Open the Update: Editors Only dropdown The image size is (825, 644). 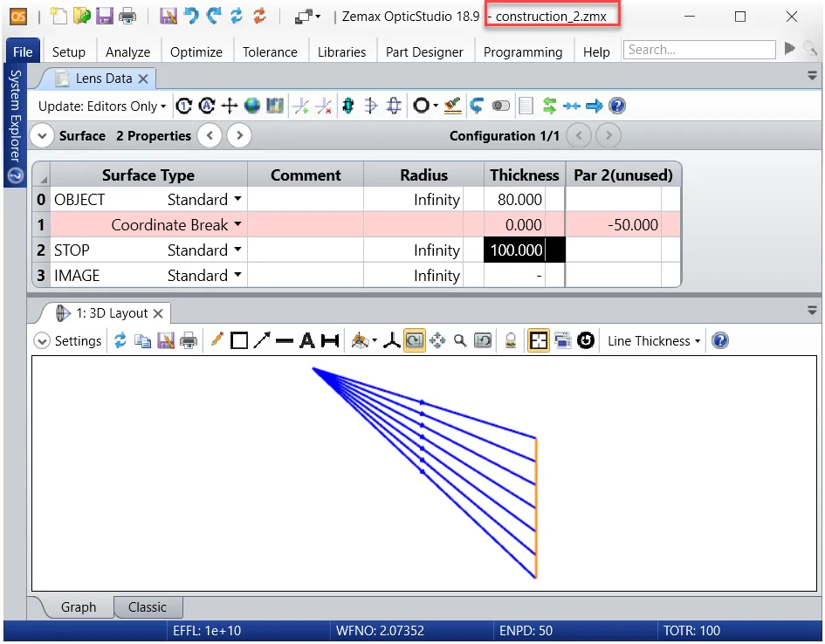point(101,106)
